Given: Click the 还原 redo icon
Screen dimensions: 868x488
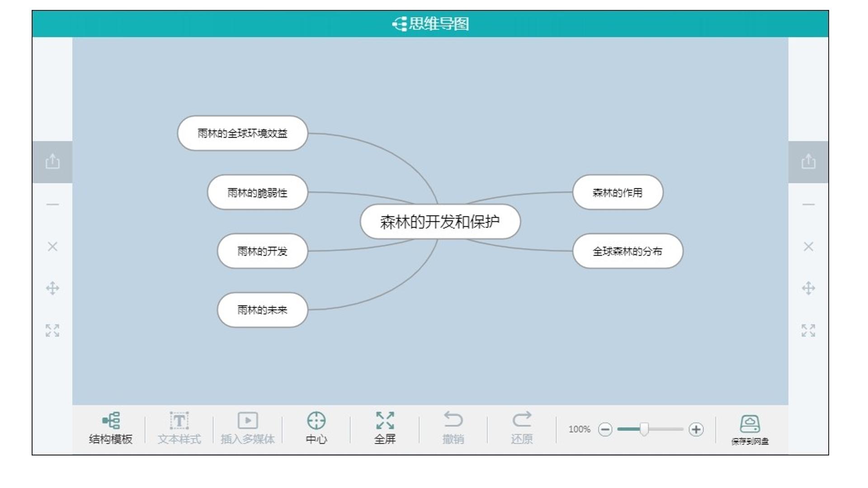Looking at the screenshot, I should (522, 419).
